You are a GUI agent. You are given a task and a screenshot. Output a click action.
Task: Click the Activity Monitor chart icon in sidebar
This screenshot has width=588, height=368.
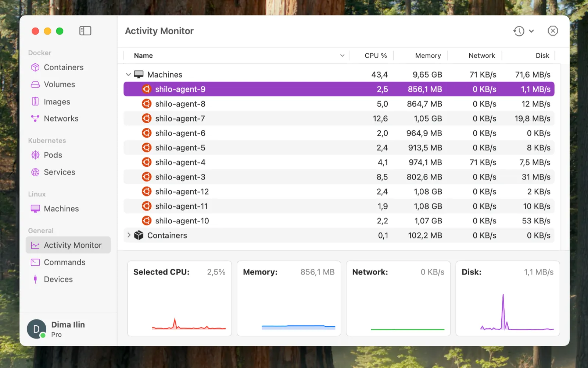[x=35, y=245]
